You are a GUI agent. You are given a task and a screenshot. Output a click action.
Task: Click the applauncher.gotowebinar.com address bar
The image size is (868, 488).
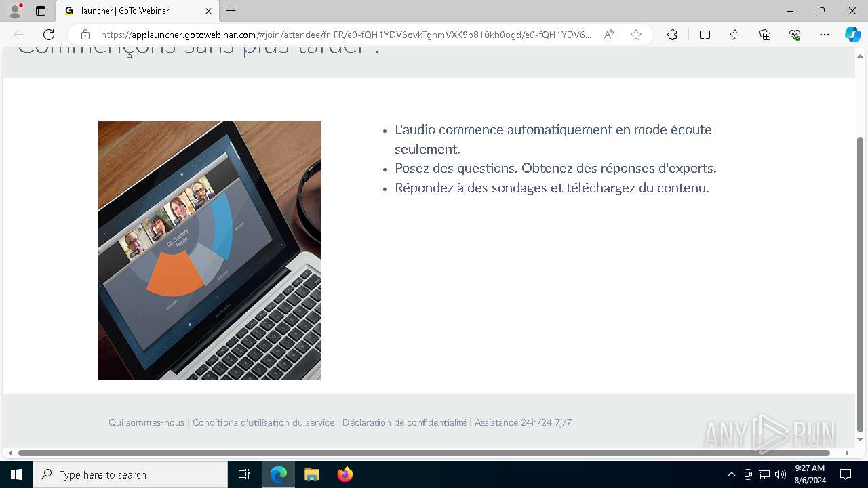[346, 35]
